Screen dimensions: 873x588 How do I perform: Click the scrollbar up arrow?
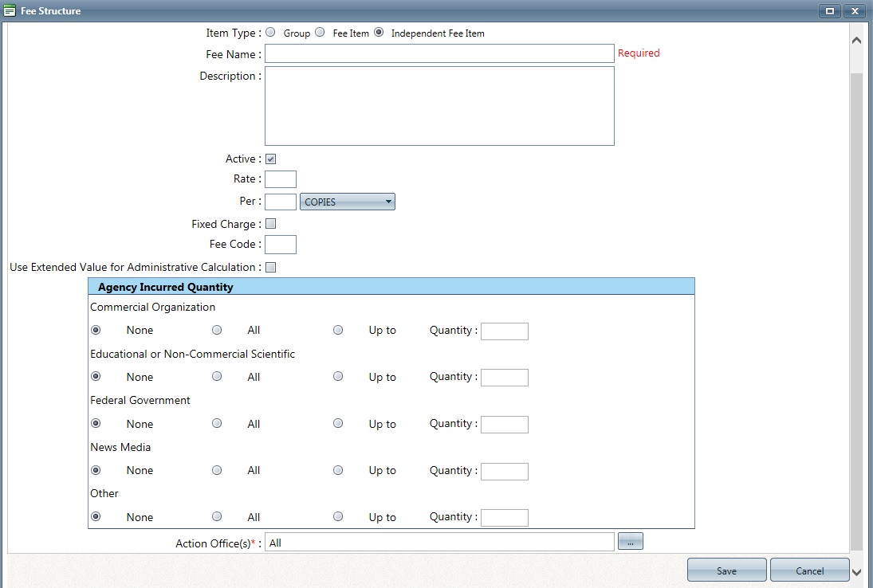tap(857, 38)
